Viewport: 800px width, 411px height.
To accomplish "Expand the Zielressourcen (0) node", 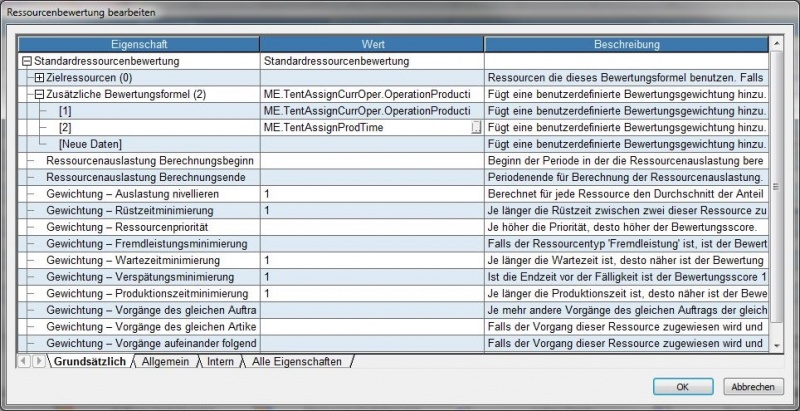I will pos(39,77).
